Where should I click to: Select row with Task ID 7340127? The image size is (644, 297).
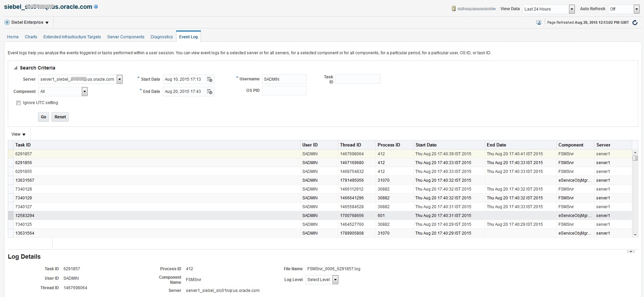pos(320,207)
